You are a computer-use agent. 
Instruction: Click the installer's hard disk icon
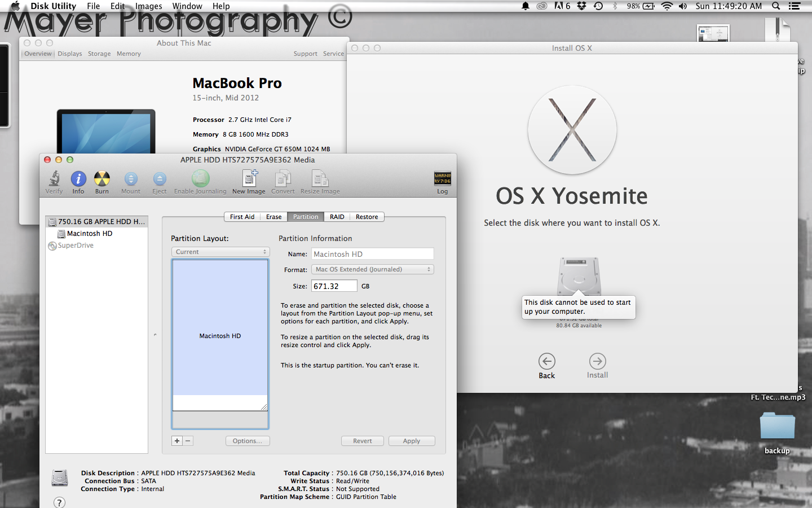pos(579,275)
